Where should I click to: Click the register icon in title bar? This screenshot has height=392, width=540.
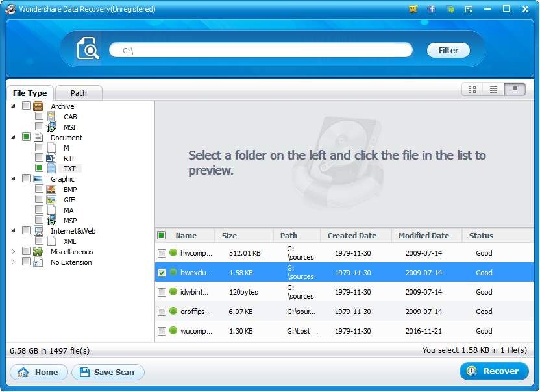(469, 9)
